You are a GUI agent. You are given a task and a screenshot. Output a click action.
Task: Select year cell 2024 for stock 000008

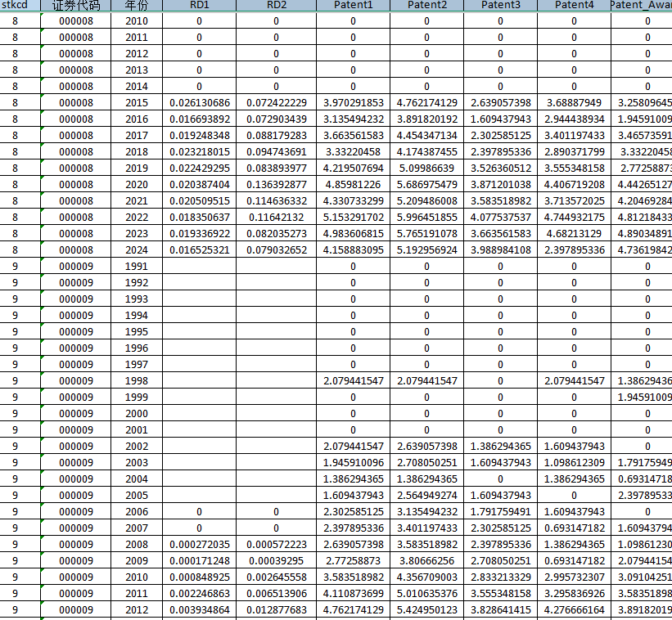click(x=137, y=250)
